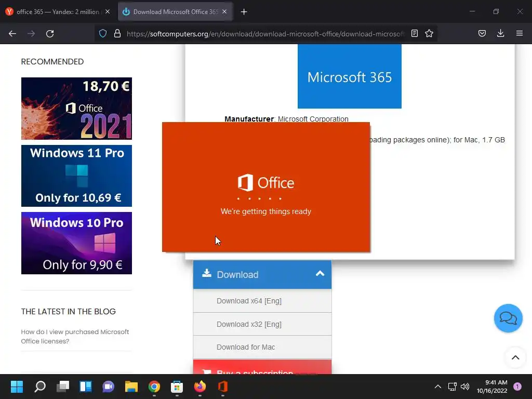This screenshot has width=532, height=399.
Task: Open the Office 2021 18,70 € ad
Action: [76, 108]
